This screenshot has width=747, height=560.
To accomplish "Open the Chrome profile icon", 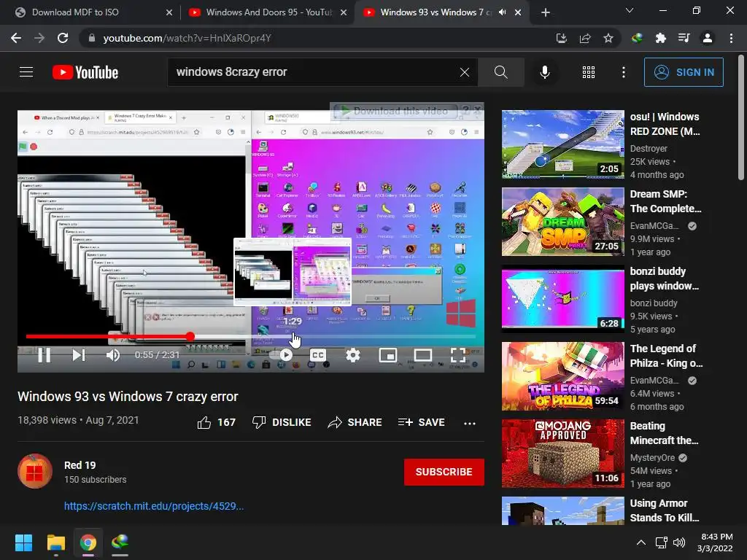I will pos(708,38).
